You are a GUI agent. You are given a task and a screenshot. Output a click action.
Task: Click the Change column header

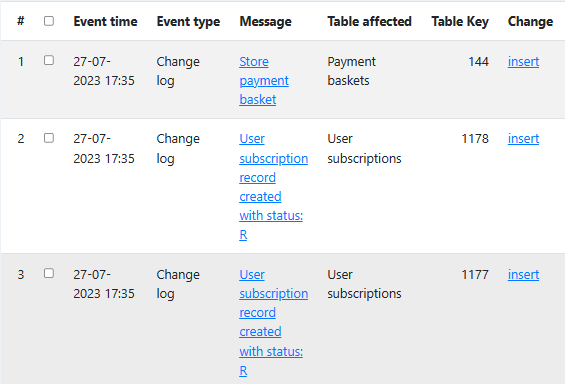(x=530, y=22)
